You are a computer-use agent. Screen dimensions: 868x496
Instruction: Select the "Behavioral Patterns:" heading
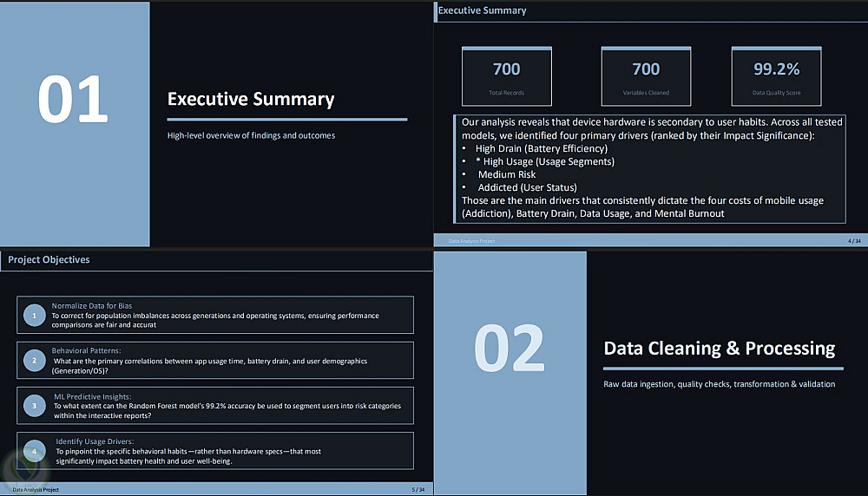point(86,350)
